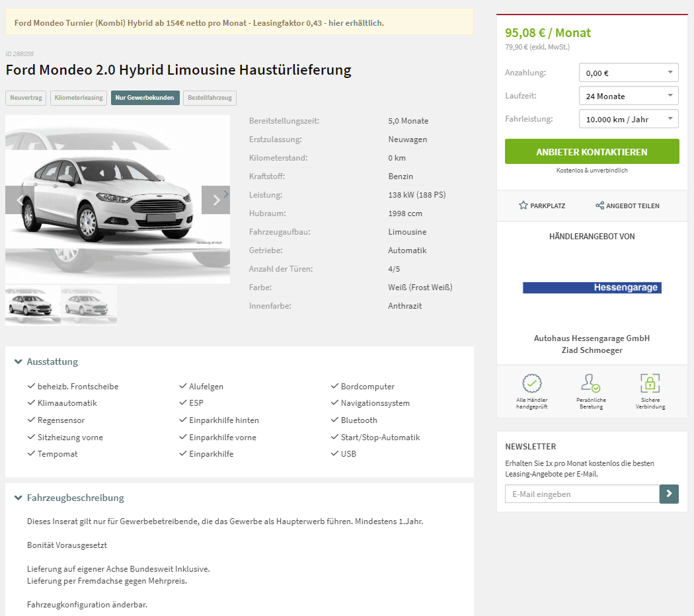Image resolution: width=694 pixels, height=616 pixels.
Task: Click the Persönliche Beratung person icon
Action: pyautogui.click(x=590, y=383)
